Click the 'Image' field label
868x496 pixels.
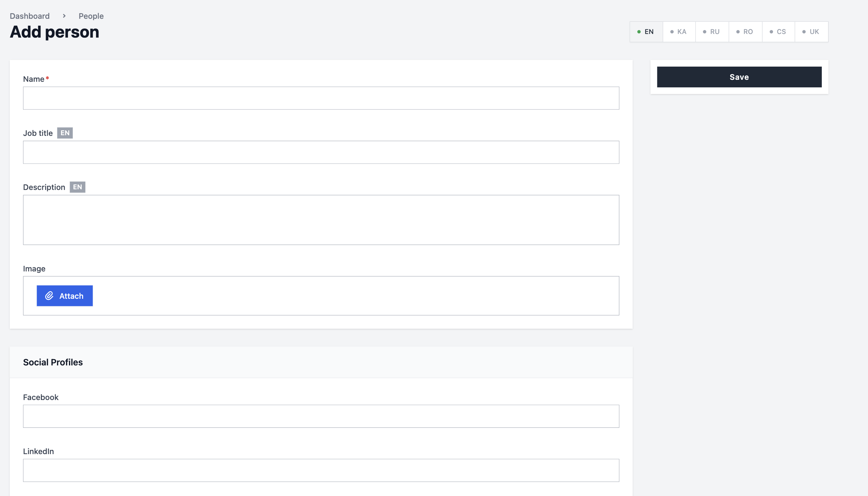(34, 269)
